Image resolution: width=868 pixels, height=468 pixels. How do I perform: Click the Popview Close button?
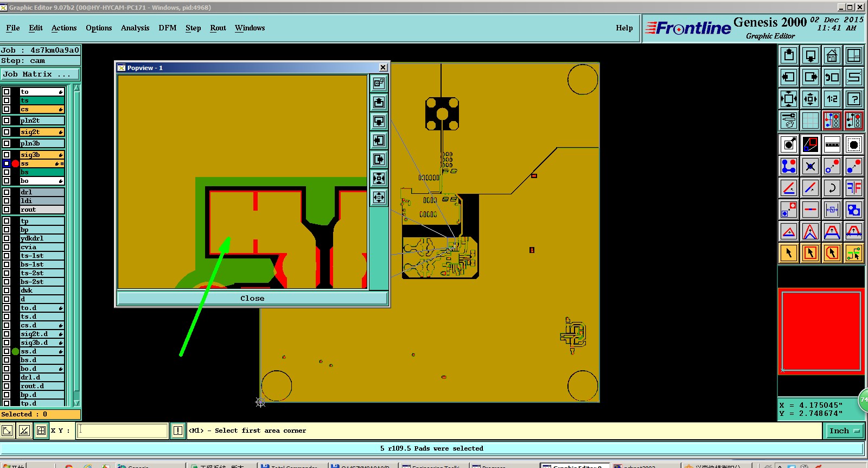tap(252, 298)
